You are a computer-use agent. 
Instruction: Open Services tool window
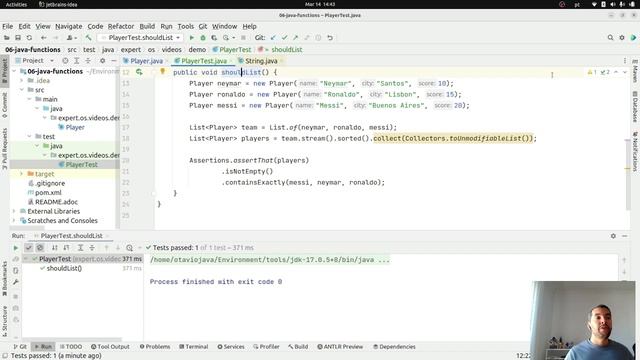click(231, 347)
